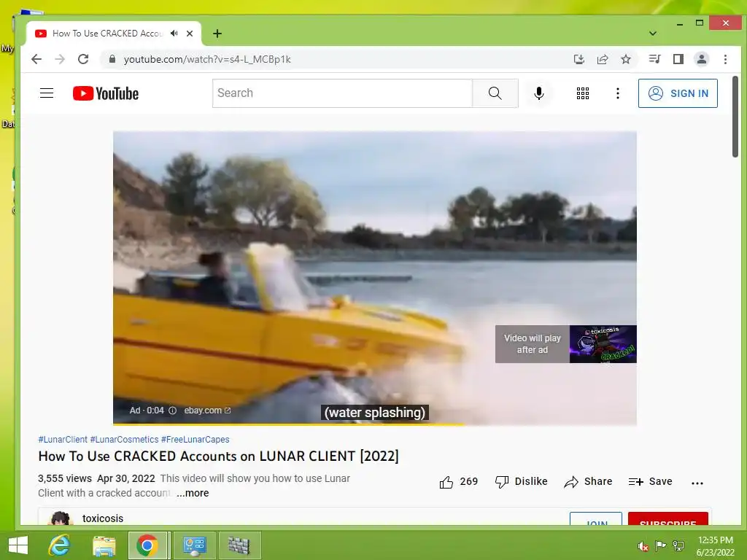The image size is (747, 560).
Task: Bookmark this tab with star
Action: (x=626, y=59)
